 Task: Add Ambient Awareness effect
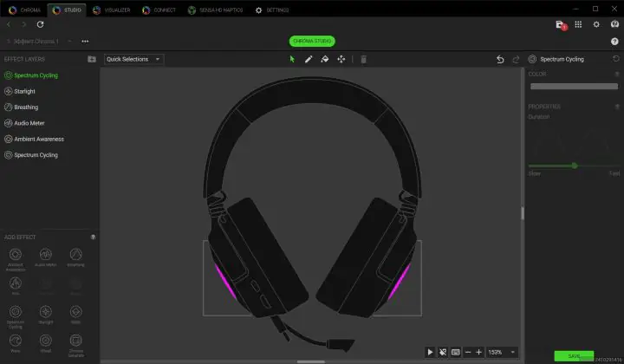16,258
